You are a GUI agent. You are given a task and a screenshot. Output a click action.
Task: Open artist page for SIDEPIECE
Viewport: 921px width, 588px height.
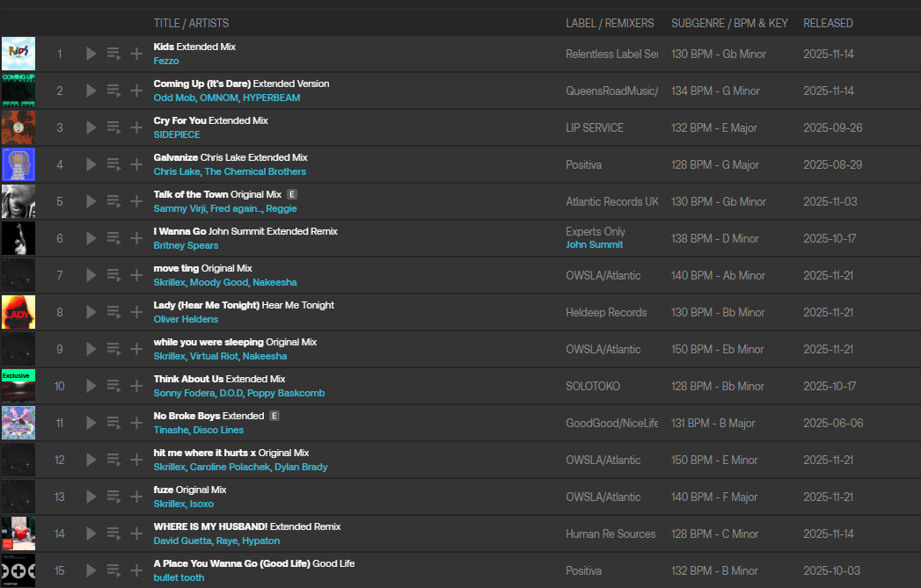pos(177,134)
